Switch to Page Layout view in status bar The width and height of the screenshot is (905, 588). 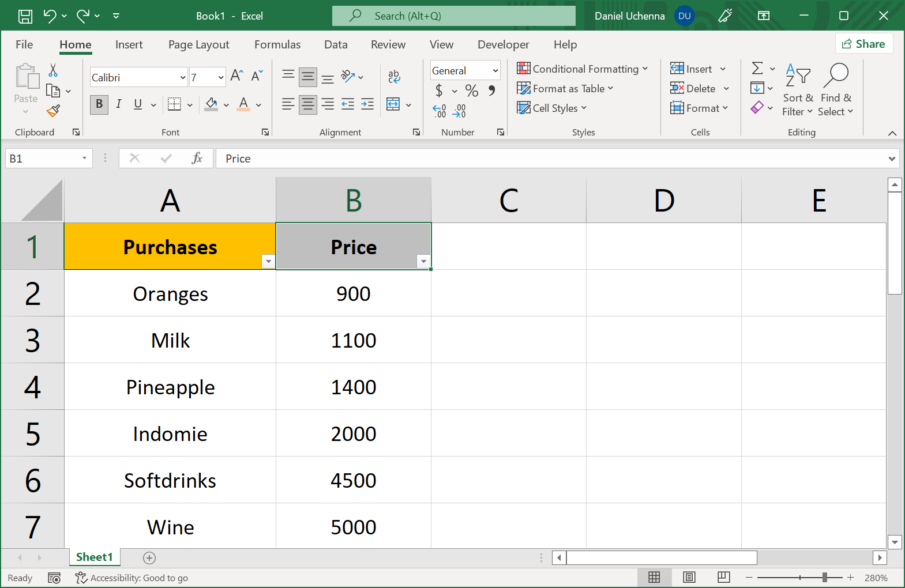tap(689, 578)
